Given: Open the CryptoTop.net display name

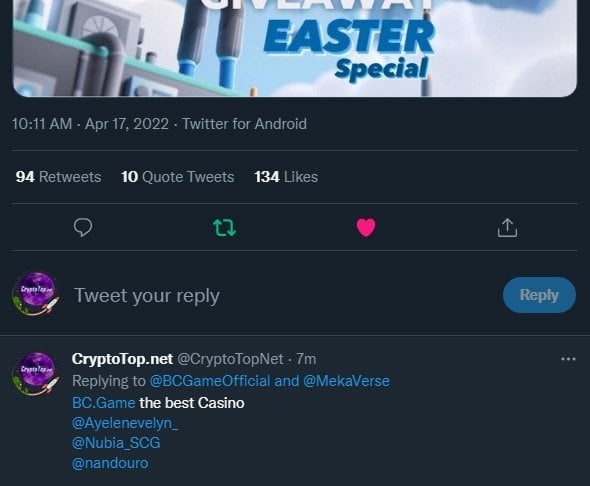Looking at the screenshot, I should pos(122,359).
